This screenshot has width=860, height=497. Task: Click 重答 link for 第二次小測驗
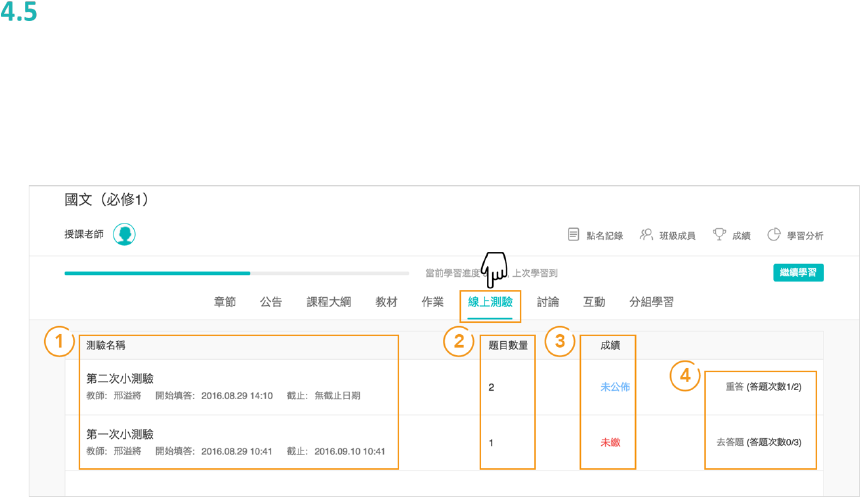735,387
